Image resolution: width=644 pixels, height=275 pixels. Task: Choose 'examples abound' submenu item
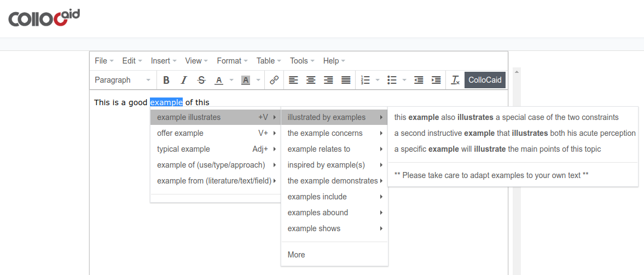334,213
